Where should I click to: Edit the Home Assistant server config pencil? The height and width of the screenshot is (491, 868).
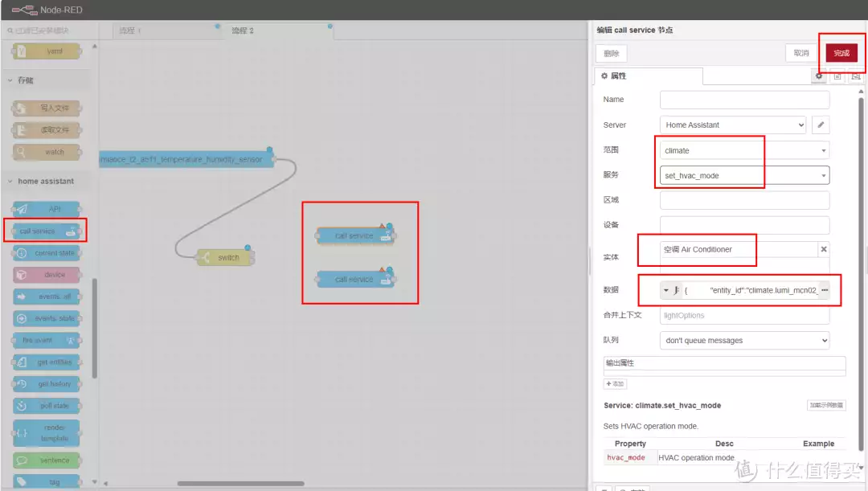point(821,125)
